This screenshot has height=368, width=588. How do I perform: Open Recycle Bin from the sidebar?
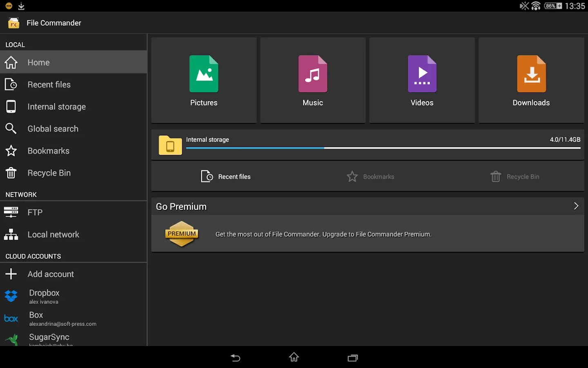pyautogui.click(x=73, y=173)
